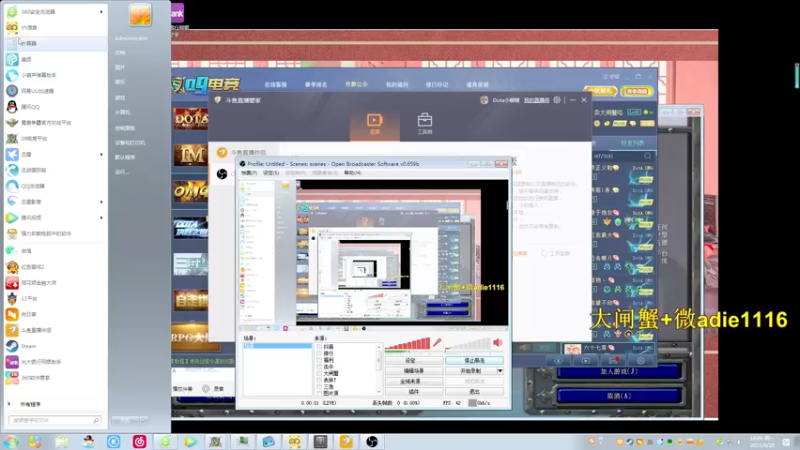Click the OBS desktop speaker mute icon

pyautogui.click(x=497, y=342)
